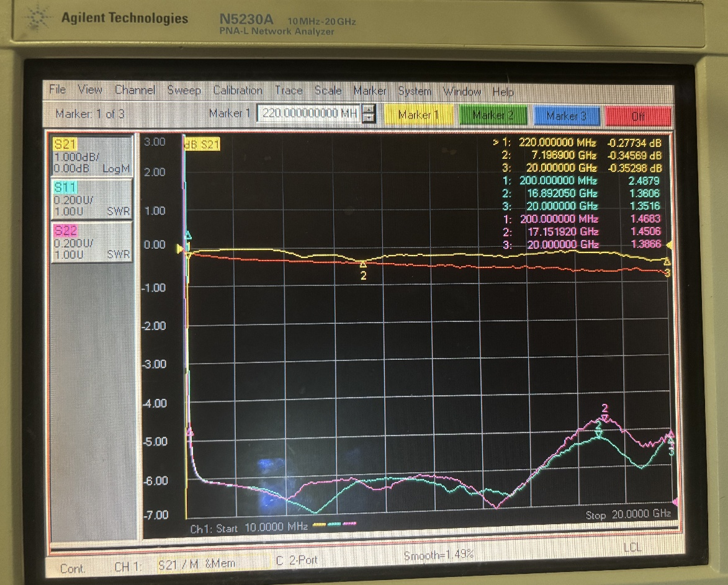Activate the blue Marker 3 button

pyautogui.click(x=566, y=115)
